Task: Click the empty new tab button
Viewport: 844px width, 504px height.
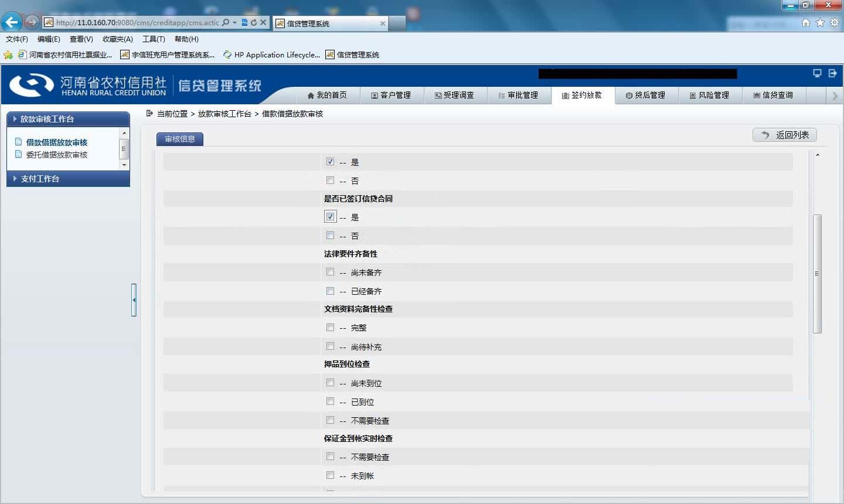Action: pos(397,23)
